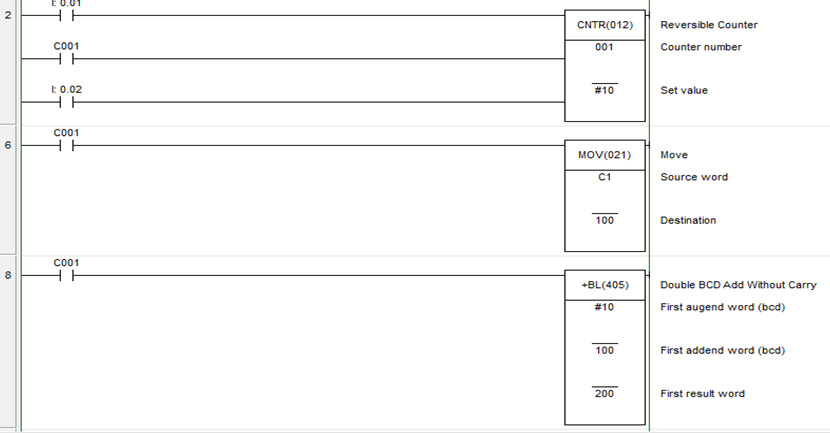830x433 pixels.
Task: Select the C001 contact in rung 6
Action: coord(68,145)
